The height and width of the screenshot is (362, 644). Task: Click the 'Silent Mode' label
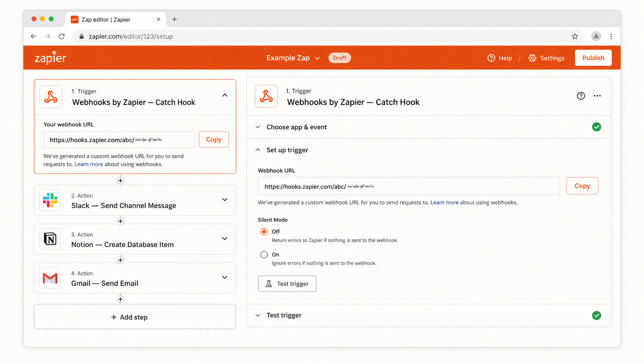[x=273, y=220]
